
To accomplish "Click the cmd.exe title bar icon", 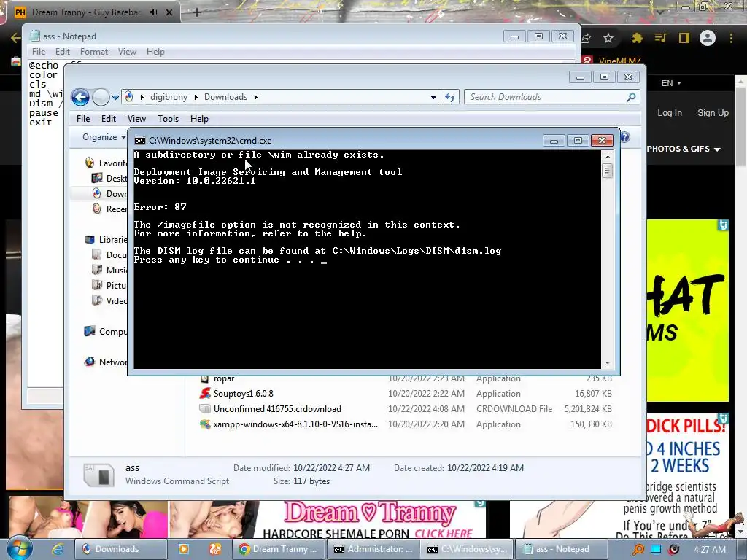I will [139, 141].
